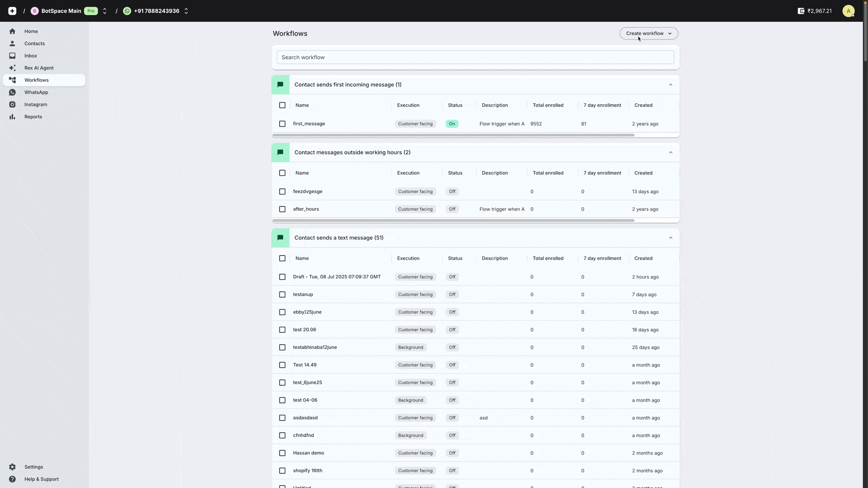Open Reports in sidebar
868x488 pixels.
44,117
